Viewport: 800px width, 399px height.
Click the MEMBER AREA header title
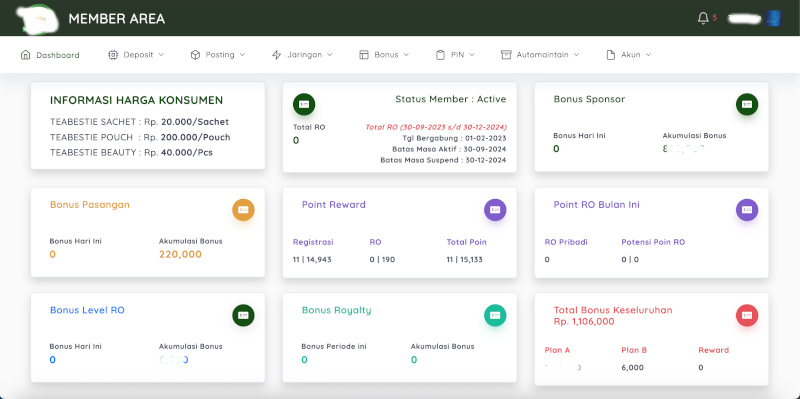point(116,19)
